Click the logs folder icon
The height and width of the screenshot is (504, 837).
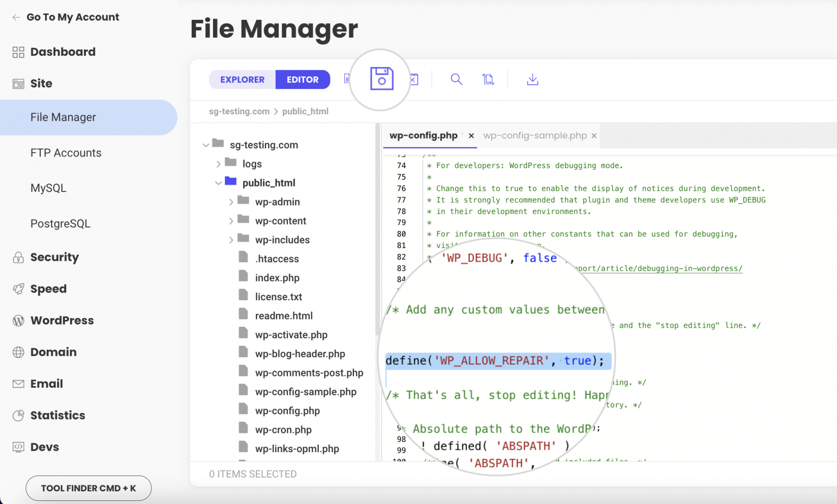click(231, 162)
